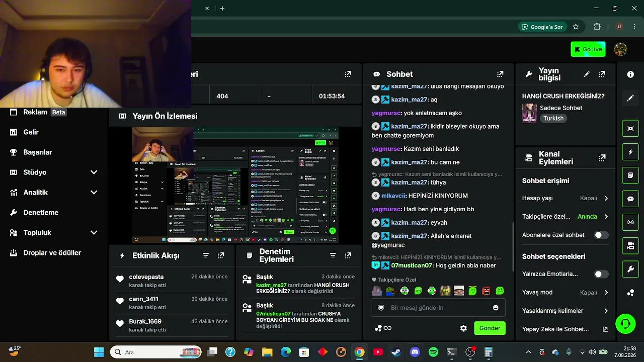Click follower colevepasta in activity feed
The height and width of the screenshot is (362, 644).
(146, 277)
